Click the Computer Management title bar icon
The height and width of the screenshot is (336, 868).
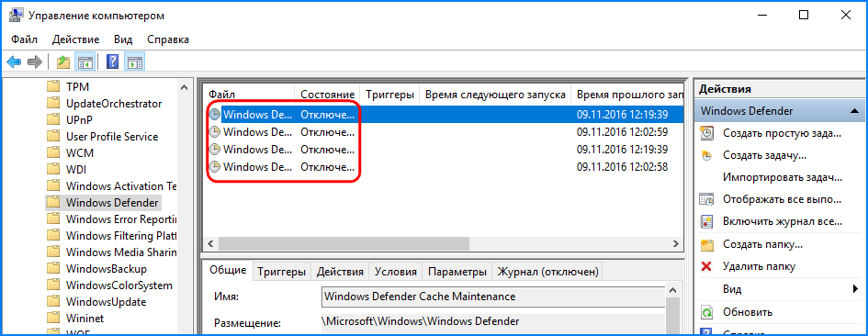15,16
